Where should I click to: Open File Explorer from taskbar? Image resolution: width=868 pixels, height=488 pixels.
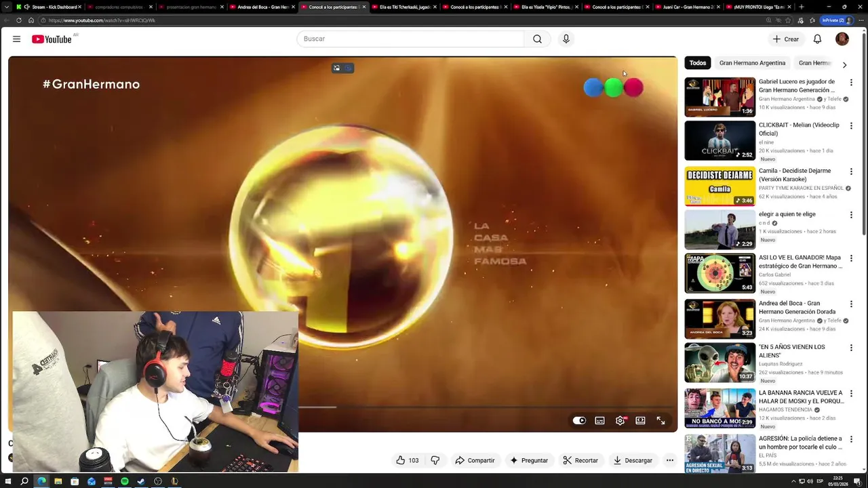[58, 481]
